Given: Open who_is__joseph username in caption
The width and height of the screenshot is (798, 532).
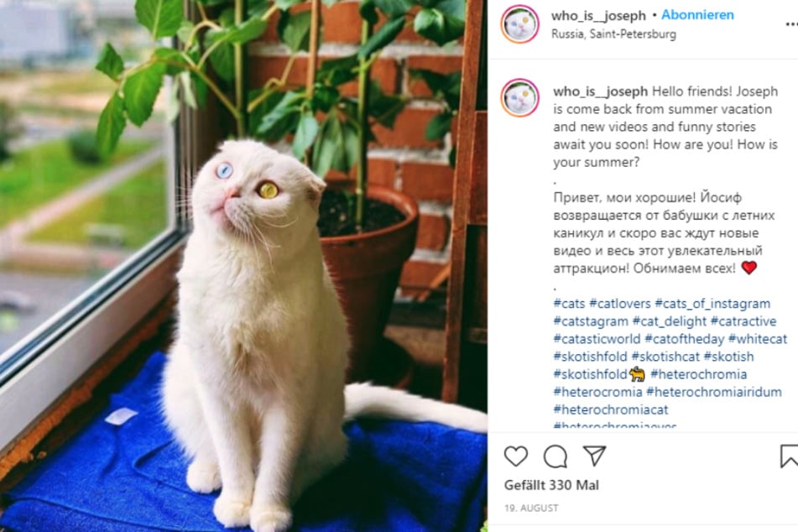Looking at the screenshot, I should 600,91.
